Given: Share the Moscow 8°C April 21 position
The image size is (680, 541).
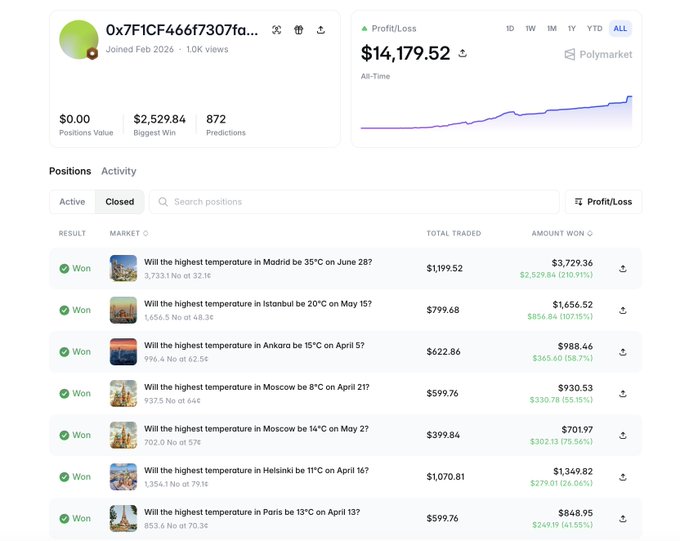Looking at the screenshot, I should [623, 393].
